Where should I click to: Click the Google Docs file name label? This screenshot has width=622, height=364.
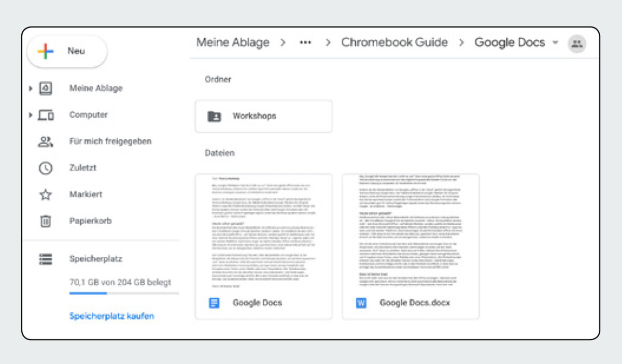[258, 303]
